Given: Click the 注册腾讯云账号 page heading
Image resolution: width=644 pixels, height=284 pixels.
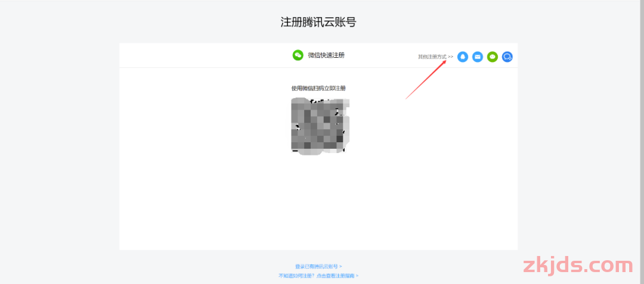Looking at the screenshot, I should coord(318,22).
